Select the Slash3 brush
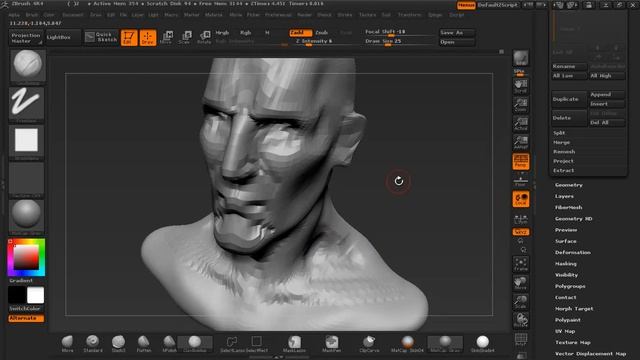Viewport: 640px width, 360px height. [118, 344]
